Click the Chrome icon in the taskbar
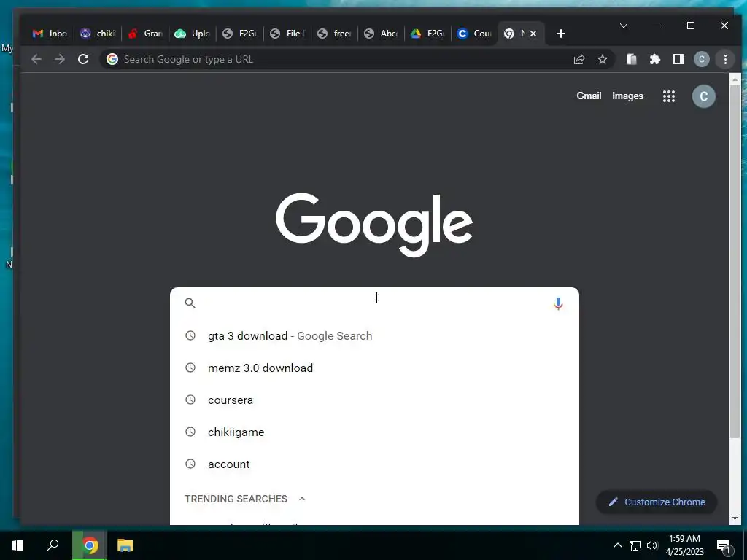 90,545
